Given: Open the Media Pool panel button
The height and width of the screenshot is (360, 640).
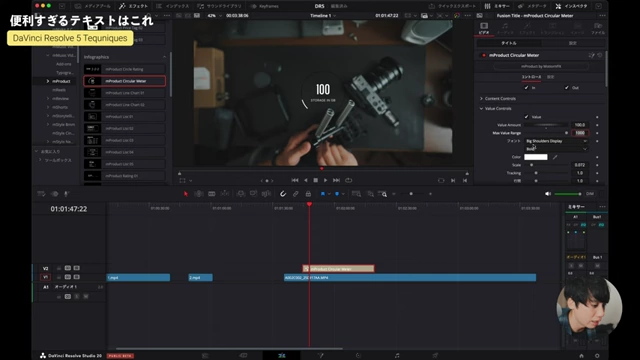Looking at the screenshot, I should (x=93, y=6).
